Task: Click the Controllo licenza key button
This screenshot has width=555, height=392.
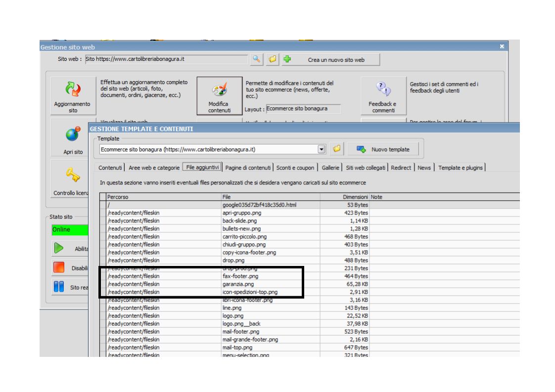Action: (x=70, y=178)
